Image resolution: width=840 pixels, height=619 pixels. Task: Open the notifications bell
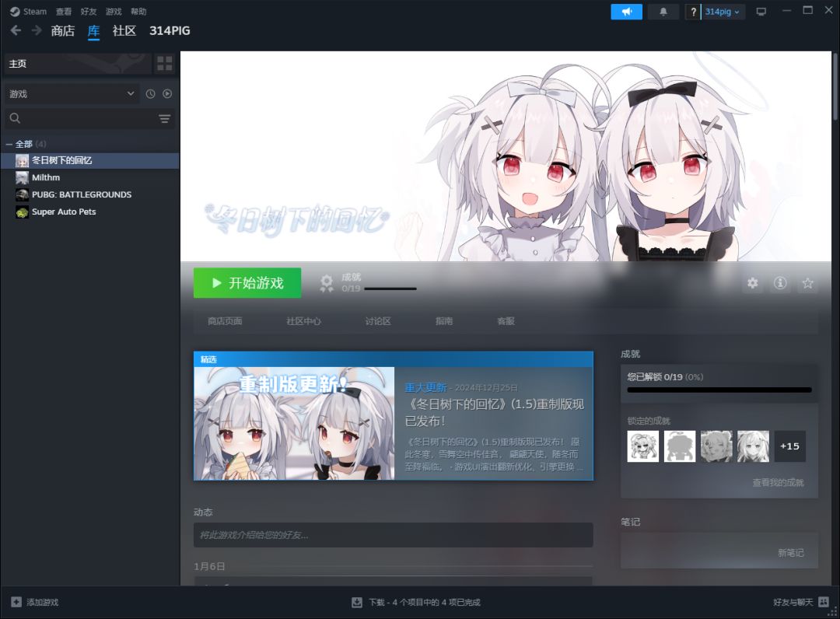pyautogui.click(x=663, y=11)
